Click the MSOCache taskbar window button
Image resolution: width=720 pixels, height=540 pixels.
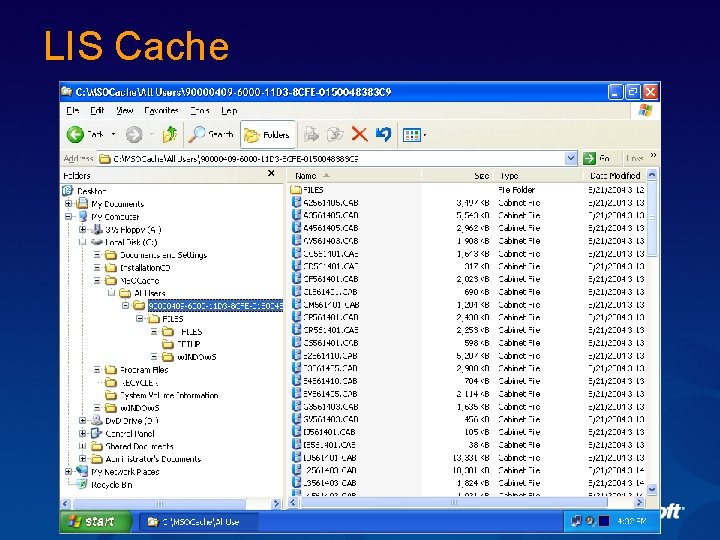click(x=198, y=522)
